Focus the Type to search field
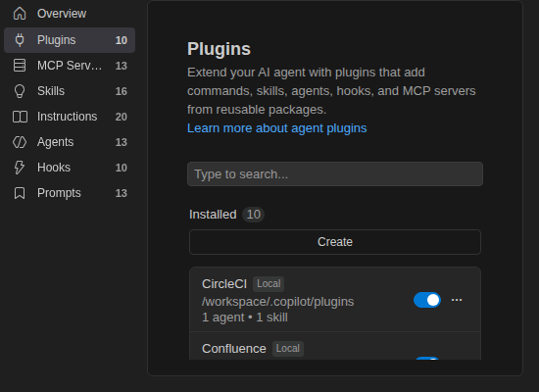Image resolution: width=539 pixels, height=392 pixels. click(335, 174)
